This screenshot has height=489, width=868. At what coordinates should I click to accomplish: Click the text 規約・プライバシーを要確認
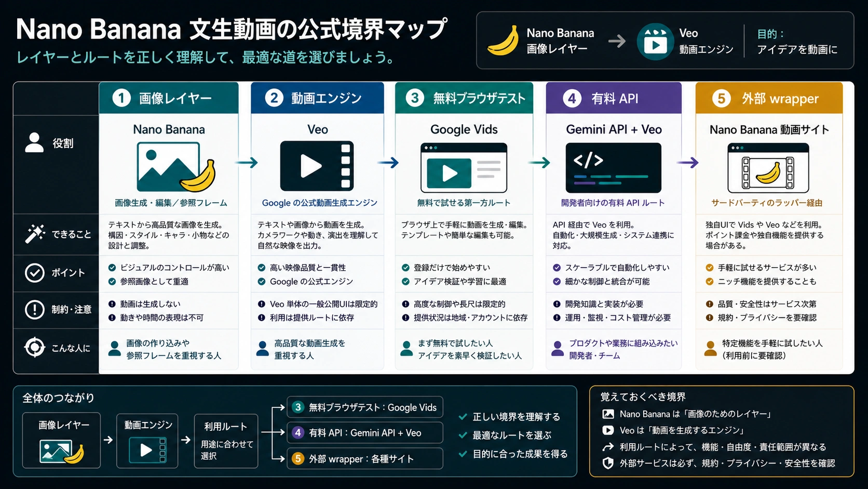(767, 318)
